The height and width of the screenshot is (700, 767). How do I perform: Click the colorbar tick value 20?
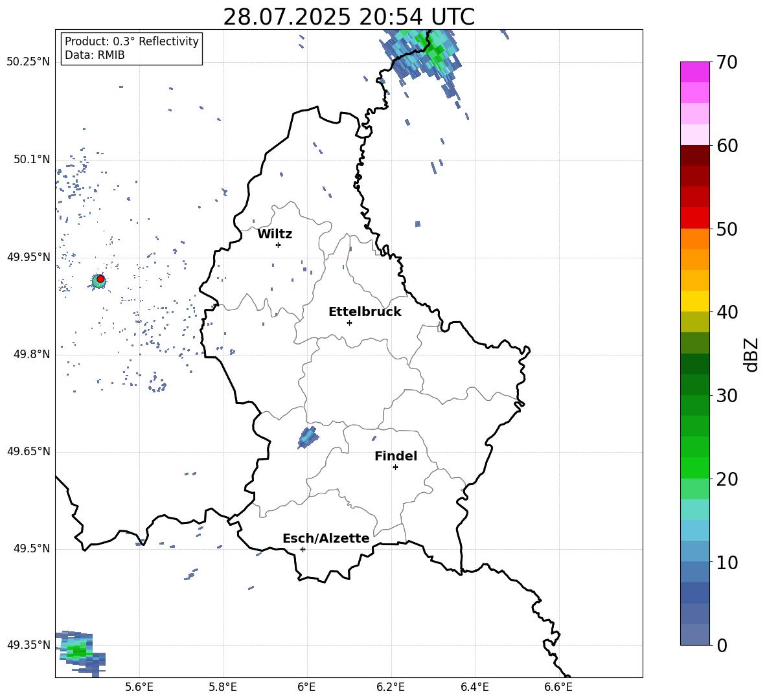click(x=727, y=479)
